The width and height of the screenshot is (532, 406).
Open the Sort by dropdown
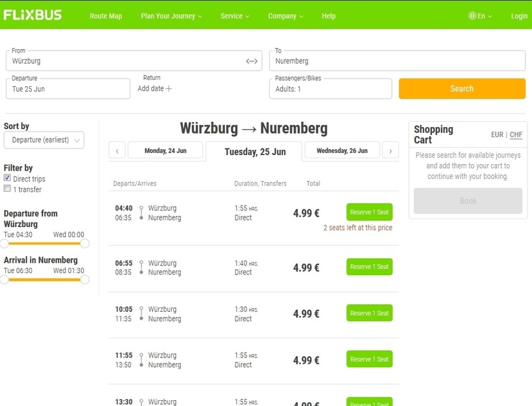44,140
